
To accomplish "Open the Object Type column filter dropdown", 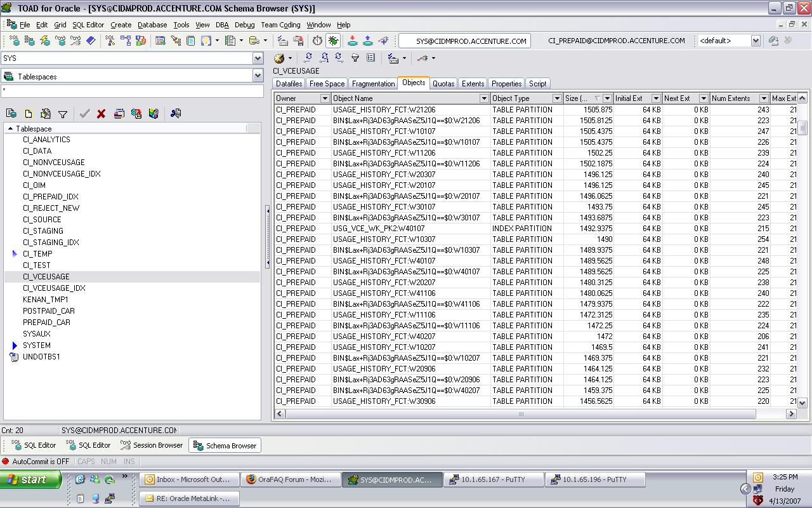I will point(558,98).
